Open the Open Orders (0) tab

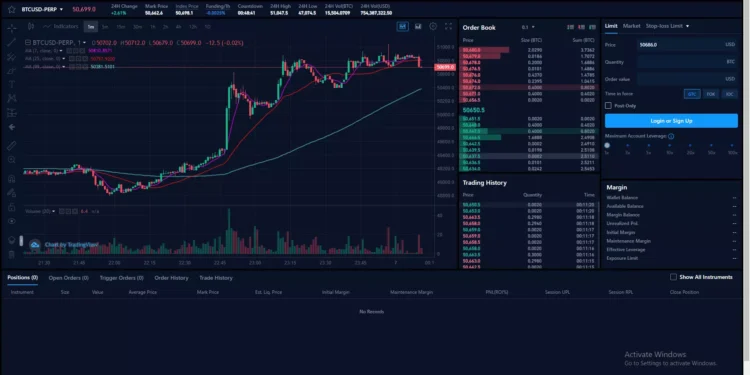(x=68, y=278)
